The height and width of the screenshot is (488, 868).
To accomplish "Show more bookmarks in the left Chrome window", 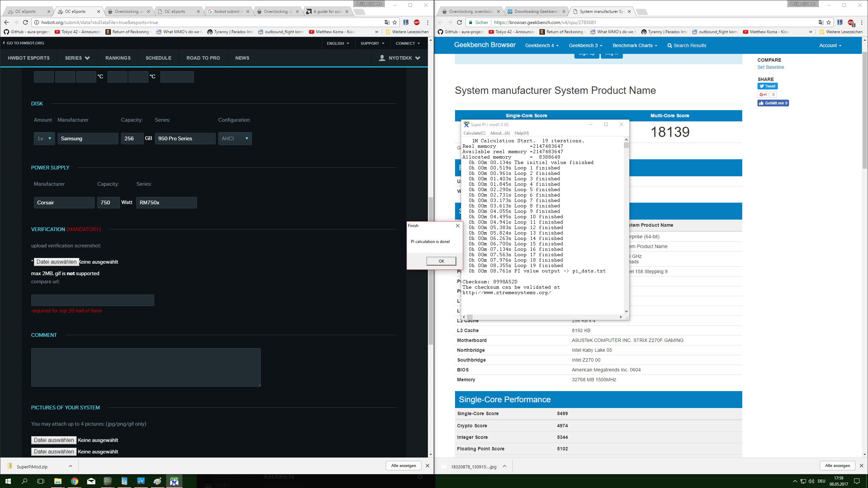I will tap(377, 32).
